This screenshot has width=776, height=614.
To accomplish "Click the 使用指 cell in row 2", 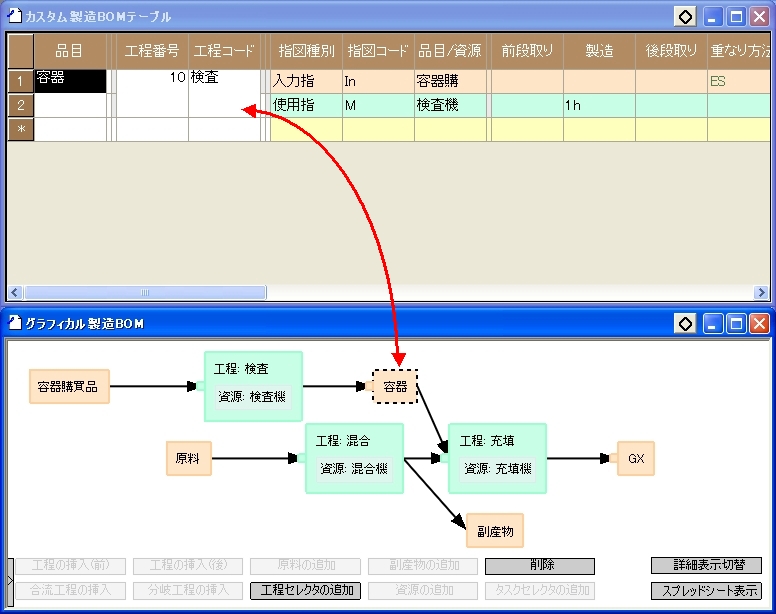I will pyautogui.click(x=306, y=105).
